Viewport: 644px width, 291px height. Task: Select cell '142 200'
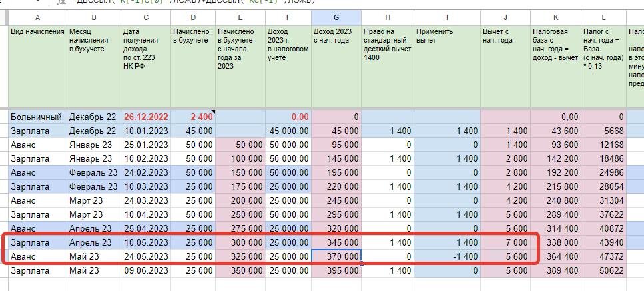click(555, 159)
